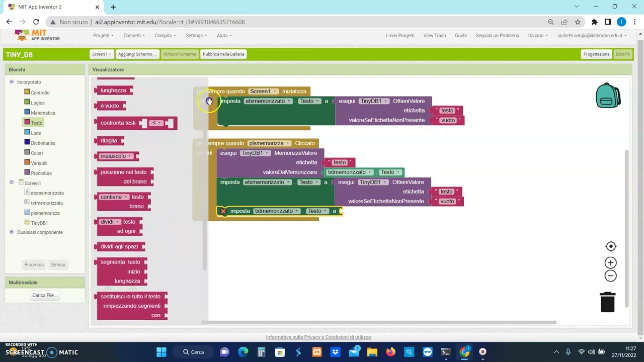This screenshot has width=644, height=362.
Task: Open Chrome three-dot menu
Action: (635, 22)
